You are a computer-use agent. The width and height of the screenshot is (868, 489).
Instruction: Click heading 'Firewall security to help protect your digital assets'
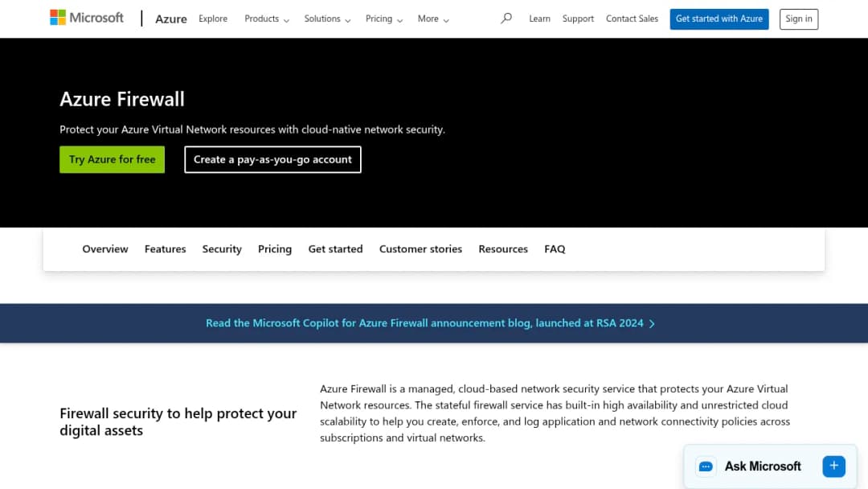[x=178, y=422]
